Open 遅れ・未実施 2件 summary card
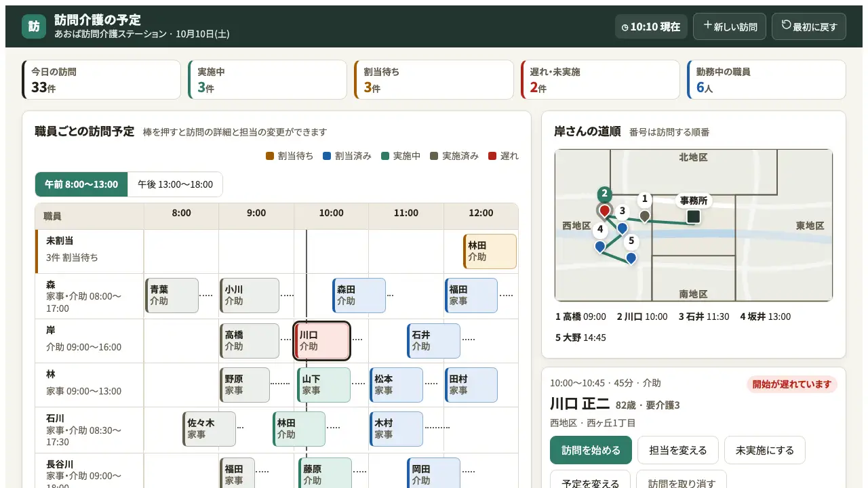Viewport: 868px width, 488px height. tap(600, 80)
